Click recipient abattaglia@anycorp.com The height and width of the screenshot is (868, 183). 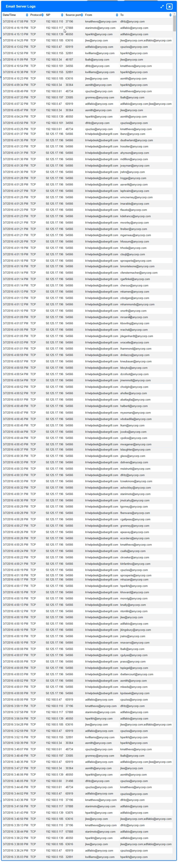pyautogui.click(x=135, y=400)
